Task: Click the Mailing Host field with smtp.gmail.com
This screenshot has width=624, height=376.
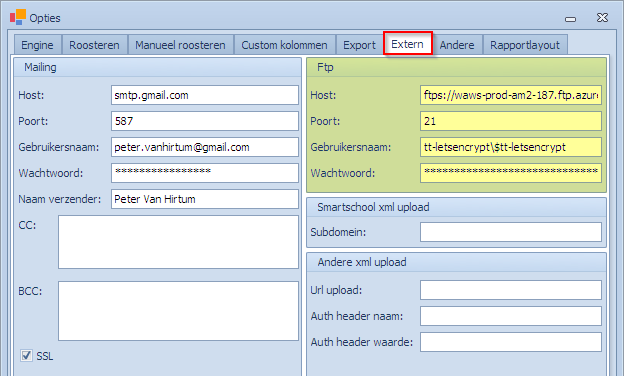Action: (x=205, y=95)
